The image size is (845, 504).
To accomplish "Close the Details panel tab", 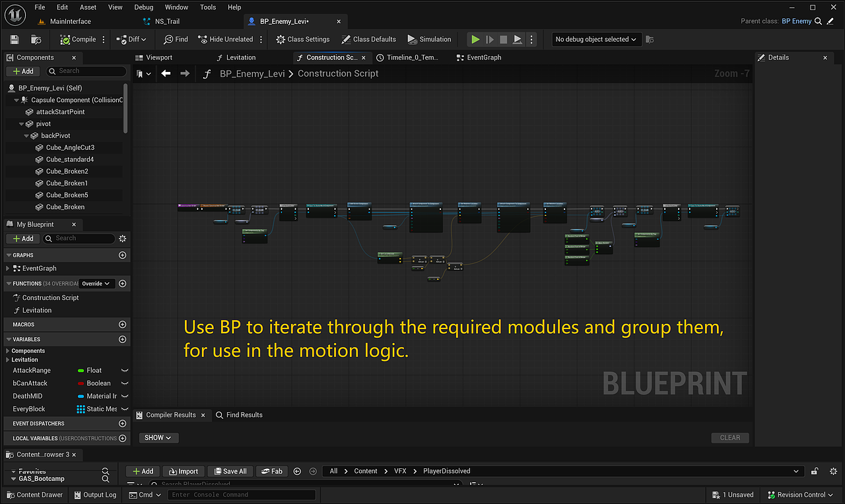I will coord(825,57).
